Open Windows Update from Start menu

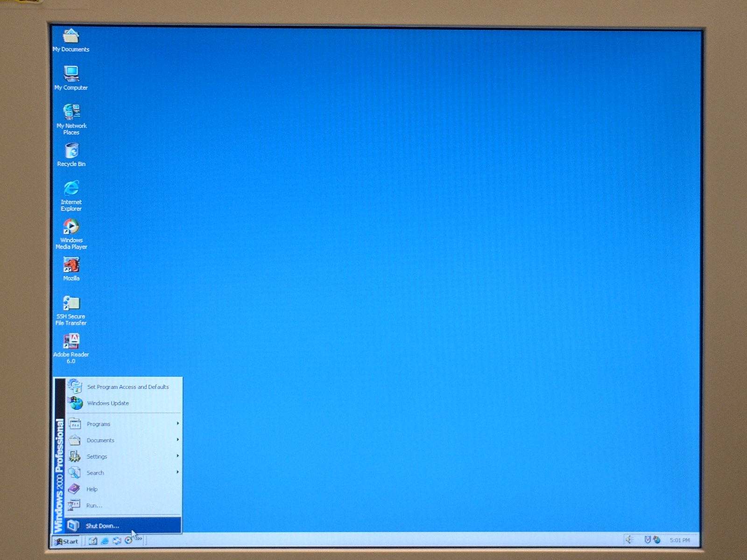[108, 403]
